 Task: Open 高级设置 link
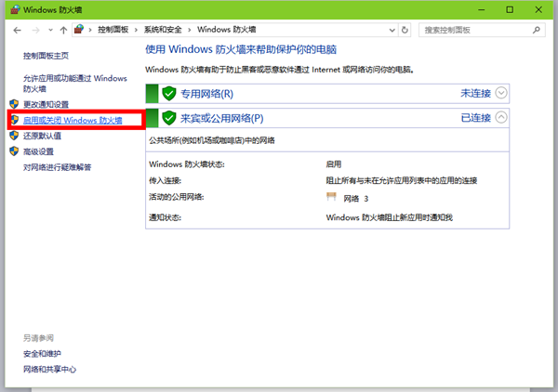[x=38, y=151]
